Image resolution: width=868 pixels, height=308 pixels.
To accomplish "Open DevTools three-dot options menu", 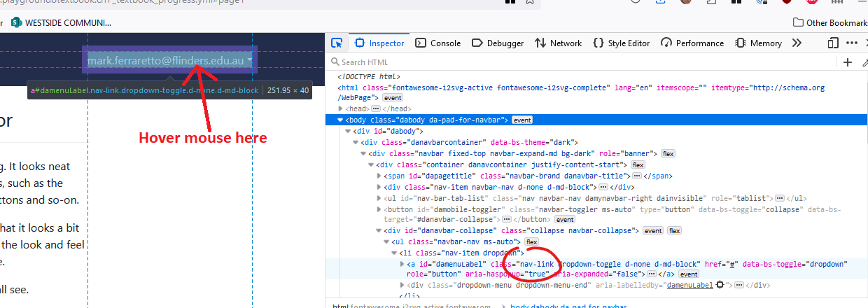I will pos(852,43).
